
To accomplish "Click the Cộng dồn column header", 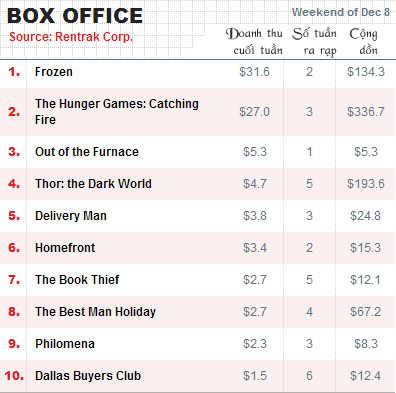I will 364,42.
